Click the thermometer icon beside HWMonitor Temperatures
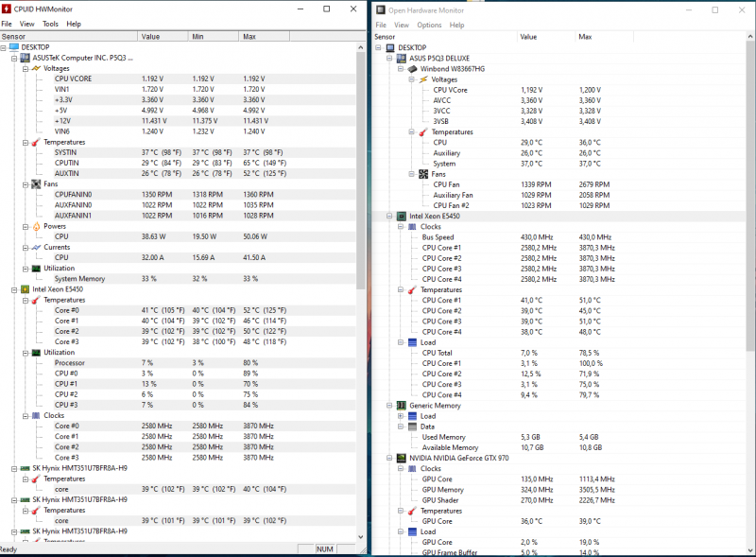 pyautogui.click(x=36, y=142)
